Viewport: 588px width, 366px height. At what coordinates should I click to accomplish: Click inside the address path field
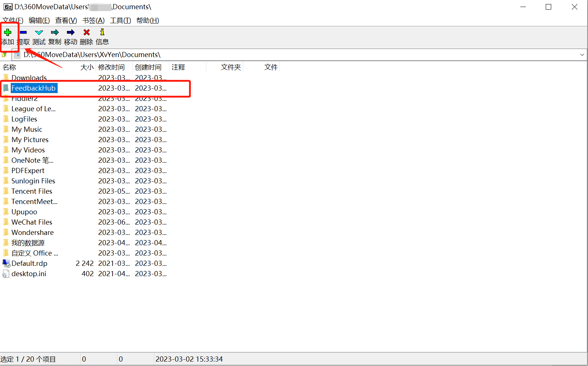tap(294, 55)
